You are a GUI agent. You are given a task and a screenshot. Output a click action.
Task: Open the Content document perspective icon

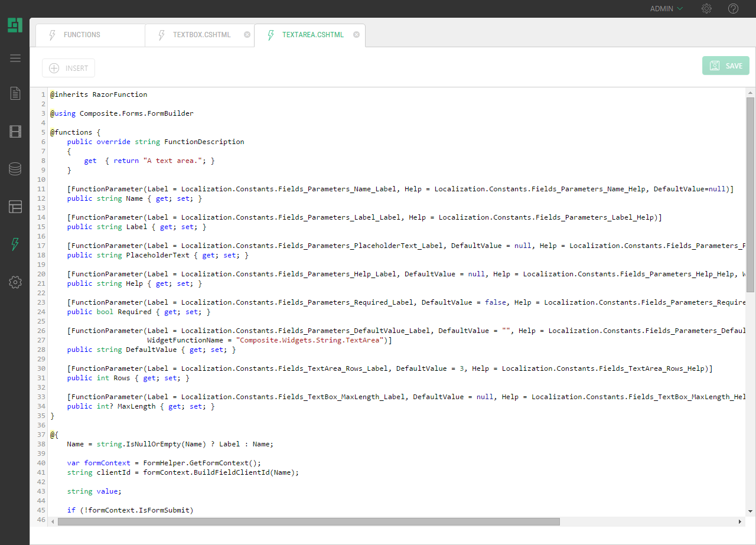tap(15, 93)
